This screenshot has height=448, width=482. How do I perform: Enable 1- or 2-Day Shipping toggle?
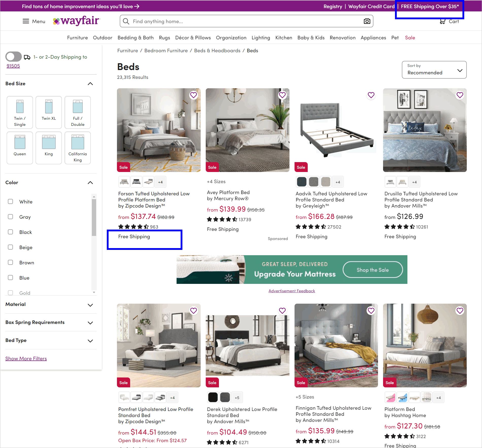click(13, 57)
